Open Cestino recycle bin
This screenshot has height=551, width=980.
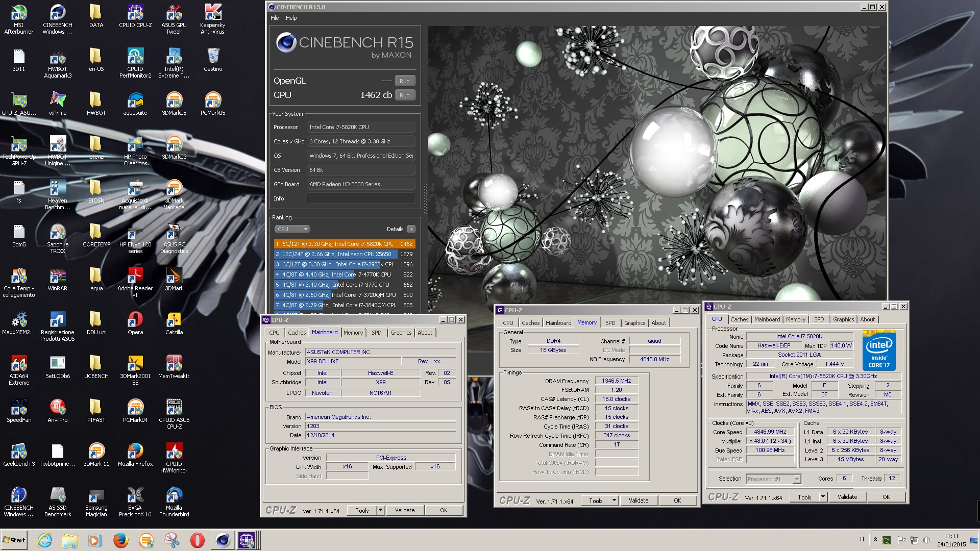[213, 60]
